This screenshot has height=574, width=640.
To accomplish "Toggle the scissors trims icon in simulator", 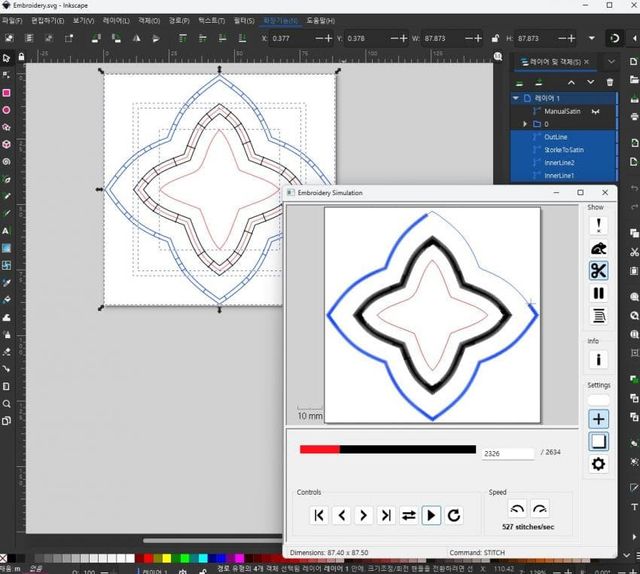I will [598, 271].
